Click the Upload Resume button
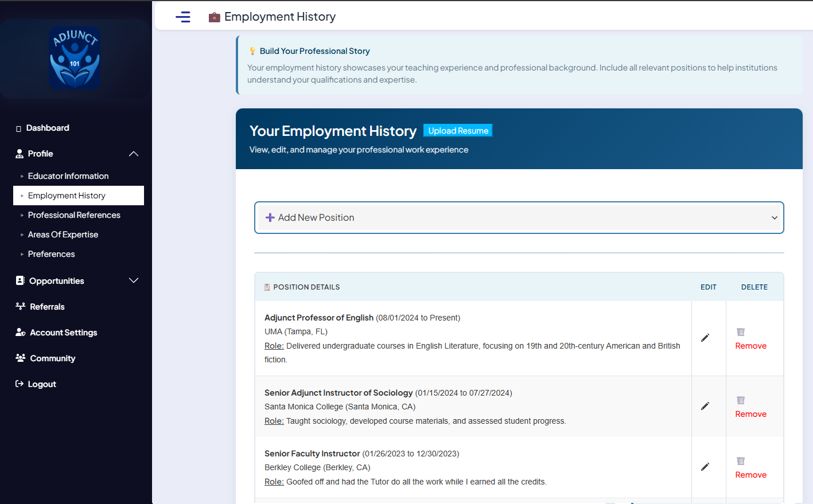The width and height of the screenshot is (813, 504). tap(457, 130)
